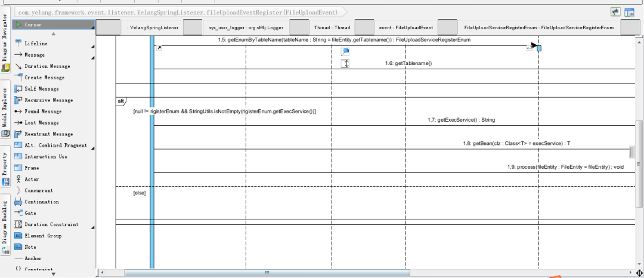Select the Note tool
The image size is (644, 278).
(30, 247)
